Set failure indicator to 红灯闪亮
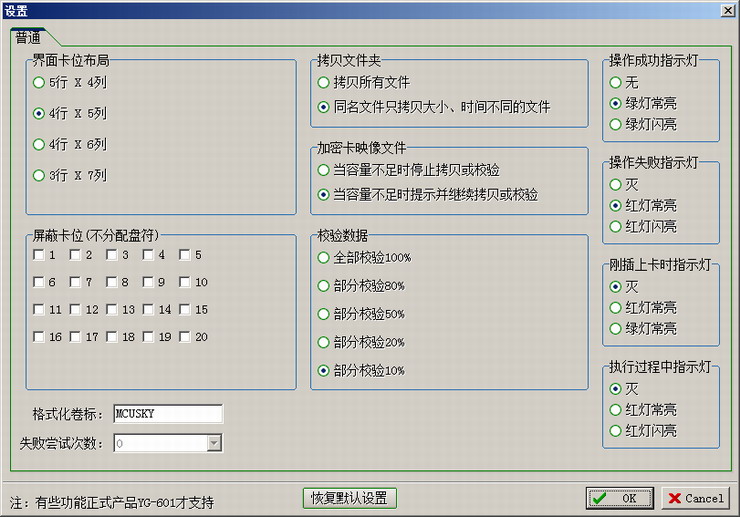The image size is (740, 517). coord(616,227)
